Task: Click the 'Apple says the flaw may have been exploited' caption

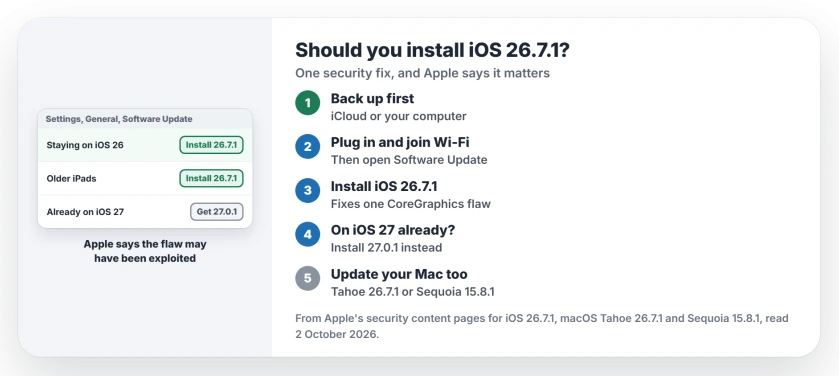Action: pos(145,251)
